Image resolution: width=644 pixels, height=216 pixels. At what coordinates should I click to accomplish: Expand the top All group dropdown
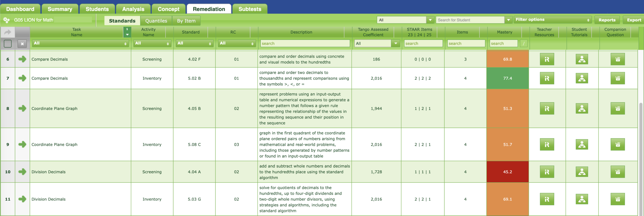tap(430, 20)
